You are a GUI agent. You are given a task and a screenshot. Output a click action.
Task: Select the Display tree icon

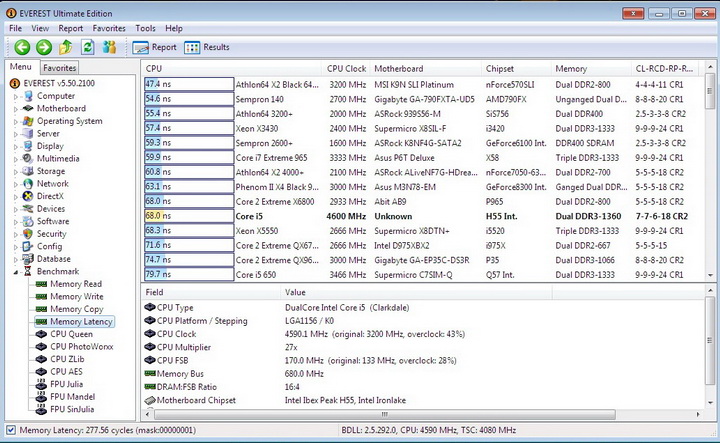[28, 146]
